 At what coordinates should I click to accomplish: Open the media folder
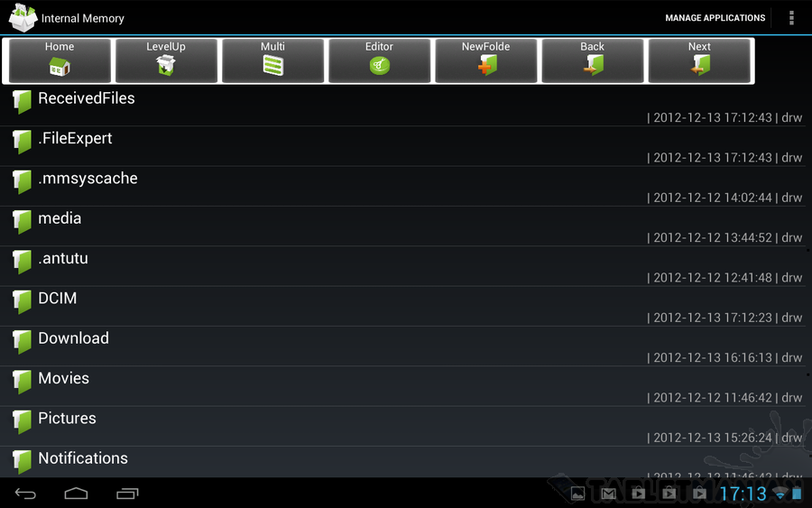[x=406, y=226]
